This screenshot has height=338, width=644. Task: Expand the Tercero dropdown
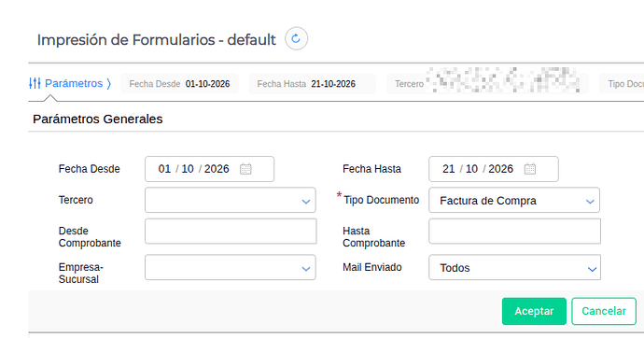(x=231, y=201)
